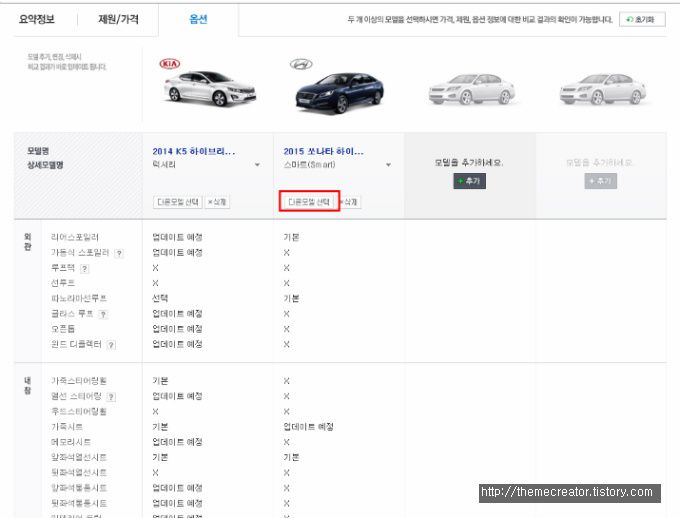
Task: Open the help icon beside 루프랙
Action: (85, 269)
